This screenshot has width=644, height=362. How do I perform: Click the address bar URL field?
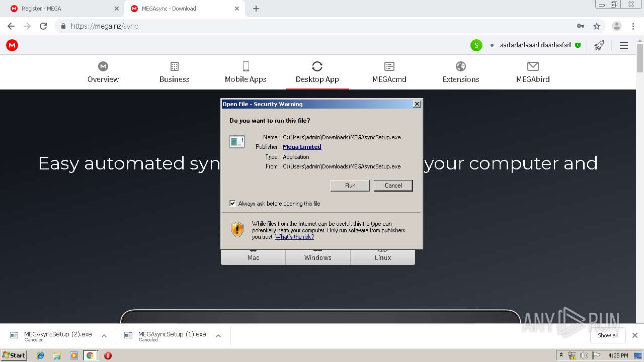[322, 26]
